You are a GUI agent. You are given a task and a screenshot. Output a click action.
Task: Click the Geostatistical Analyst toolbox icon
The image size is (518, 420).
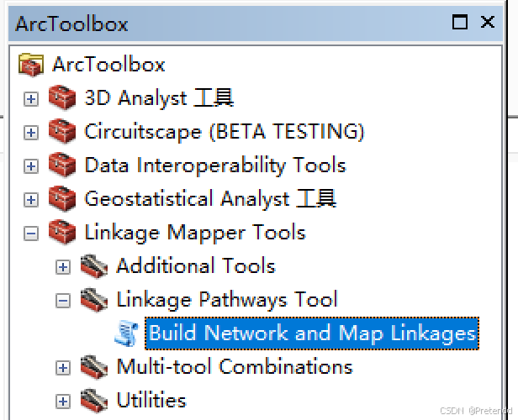tap(62, 198)
